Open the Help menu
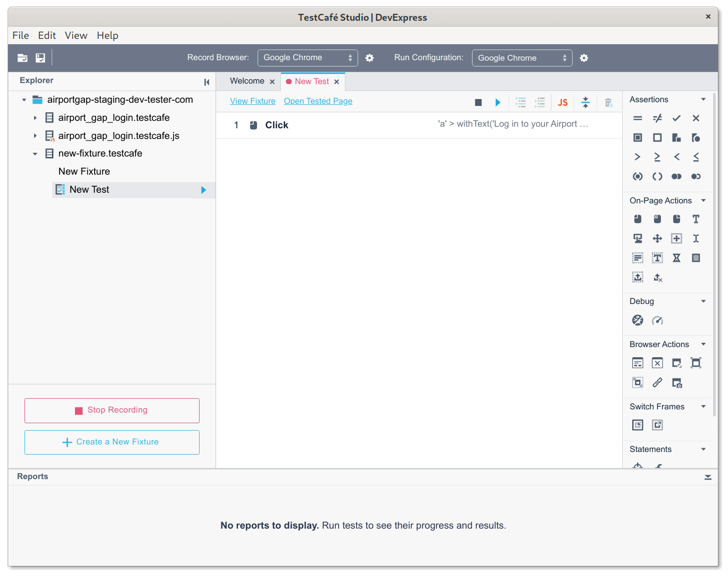 [x=107, y=36]
